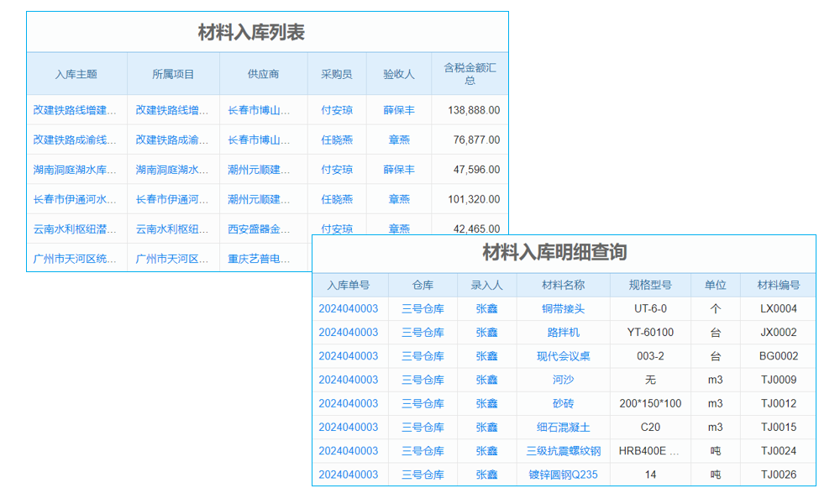Click entry number 2024040003 for 铜带接头
The width and height of the screenshot is (840, 504).
pyautogui.click(x=349, y=308)
